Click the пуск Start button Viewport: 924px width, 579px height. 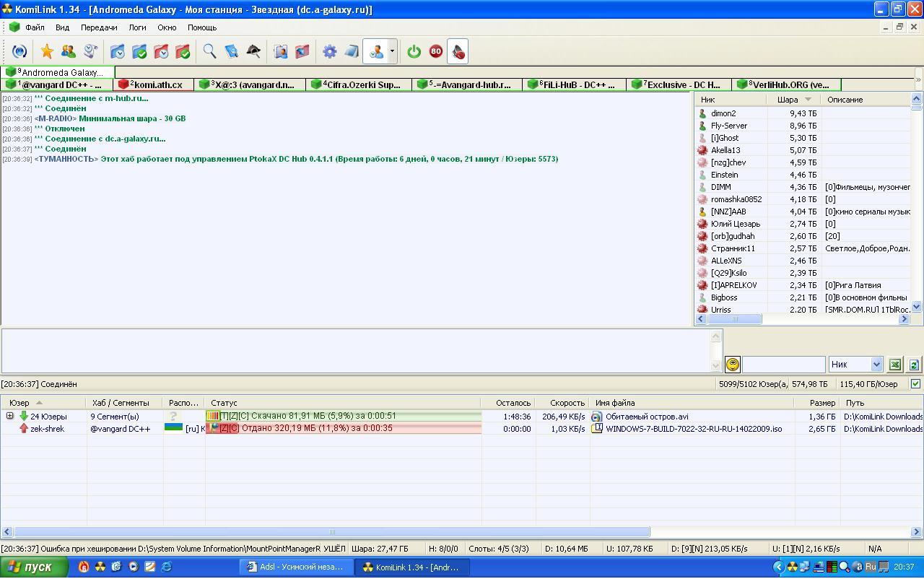click(34, 567)
